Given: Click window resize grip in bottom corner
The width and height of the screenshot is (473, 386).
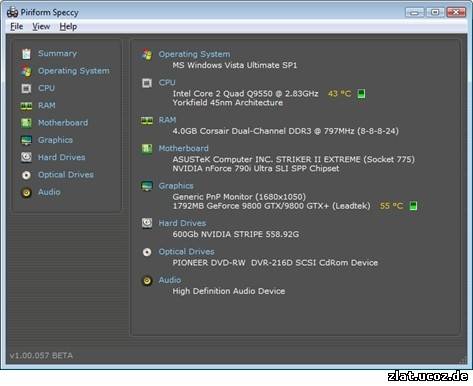Looking at the screenshot, I should (x=463, y=360).
